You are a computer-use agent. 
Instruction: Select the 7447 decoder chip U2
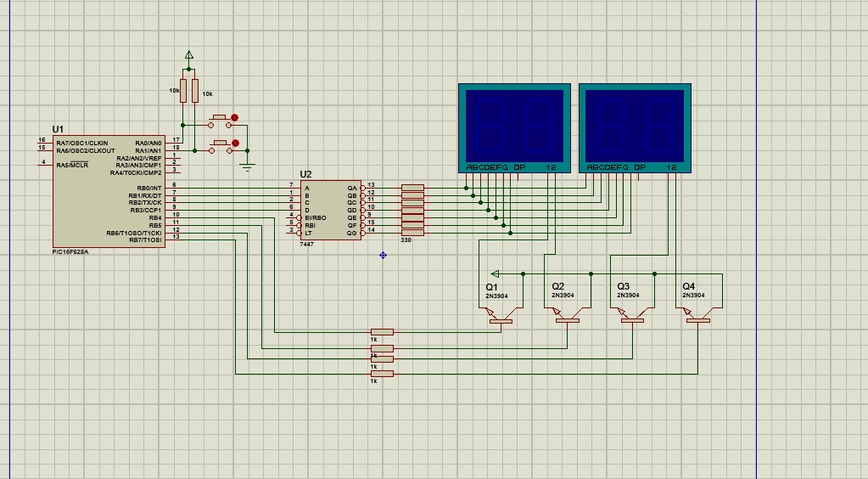[330, 210]
